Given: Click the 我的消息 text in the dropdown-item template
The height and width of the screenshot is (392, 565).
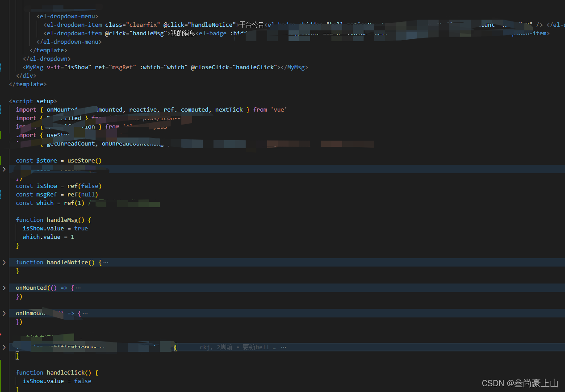Looking at the screenshot, I should tap(182, 33).
